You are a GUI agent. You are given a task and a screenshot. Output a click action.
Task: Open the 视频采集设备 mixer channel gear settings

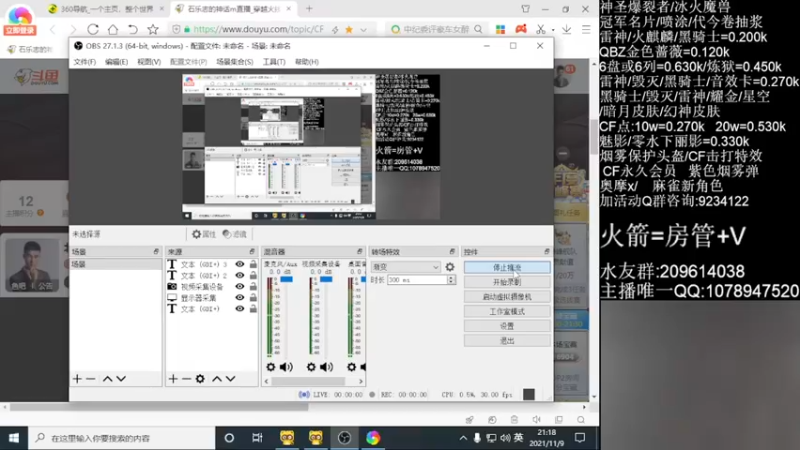click(311, 367)
